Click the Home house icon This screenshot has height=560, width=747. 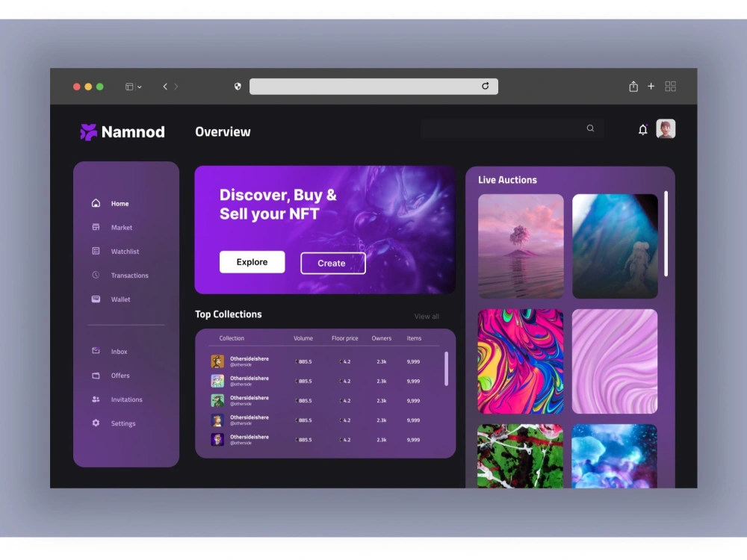[96, 203]
